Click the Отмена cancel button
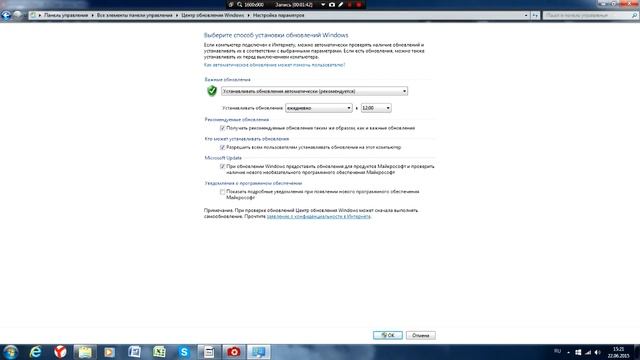 421,335
